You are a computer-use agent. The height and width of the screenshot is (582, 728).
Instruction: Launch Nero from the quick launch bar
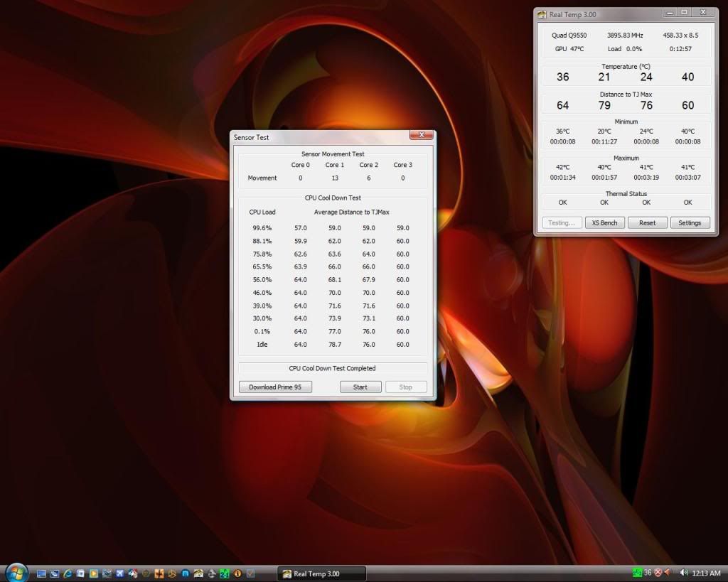pos(132,573)
